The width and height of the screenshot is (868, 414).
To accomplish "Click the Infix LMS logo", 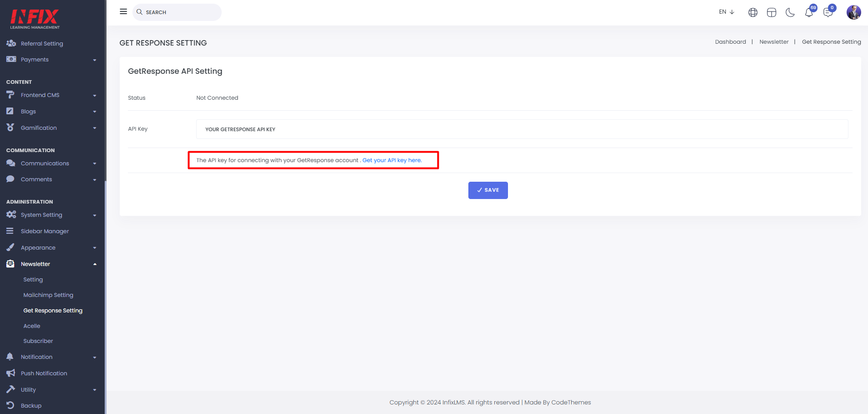I will point(35,19).
